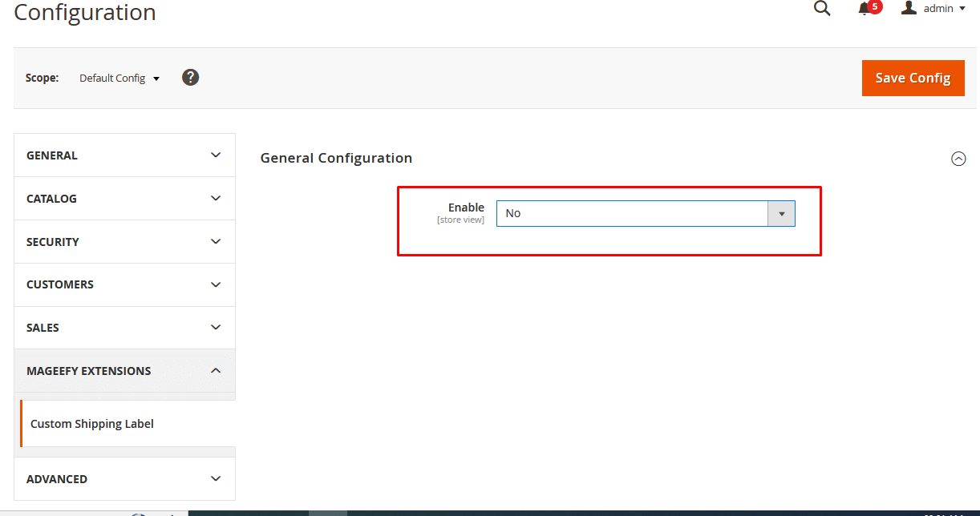The width and height of the screenshot is (980, 516).
Task: Open the Enable store view dropdown
Action: 781,213
